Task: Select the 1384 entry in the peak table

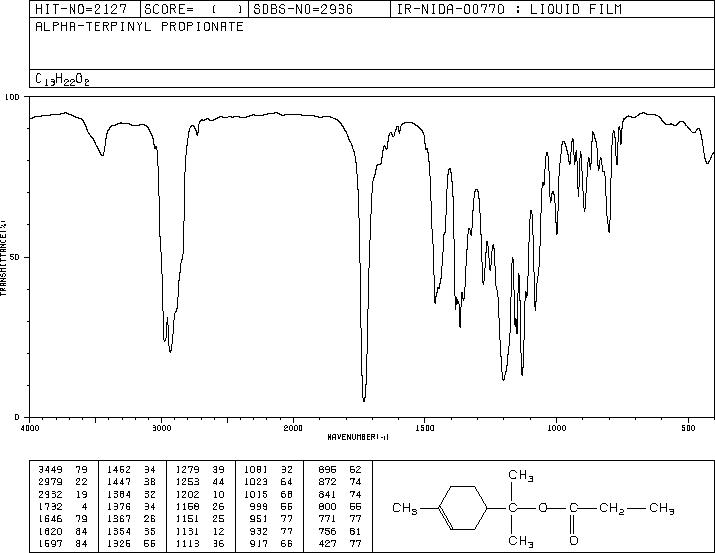Action: click(119, 494)
